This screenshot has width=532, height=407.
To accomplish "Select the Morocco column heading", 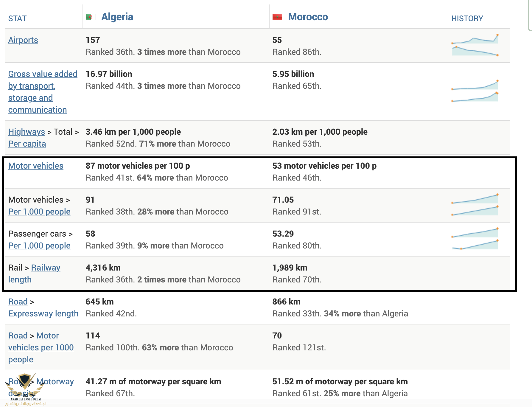I will (308, 17).
